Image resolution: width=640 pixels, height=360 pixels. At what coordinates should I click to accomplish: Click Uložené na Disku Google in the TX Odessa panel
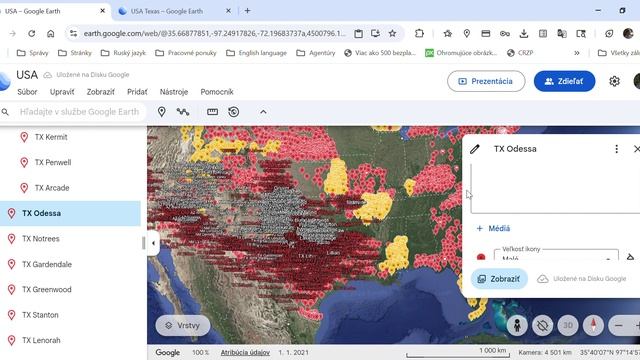[x=582, y=279]
